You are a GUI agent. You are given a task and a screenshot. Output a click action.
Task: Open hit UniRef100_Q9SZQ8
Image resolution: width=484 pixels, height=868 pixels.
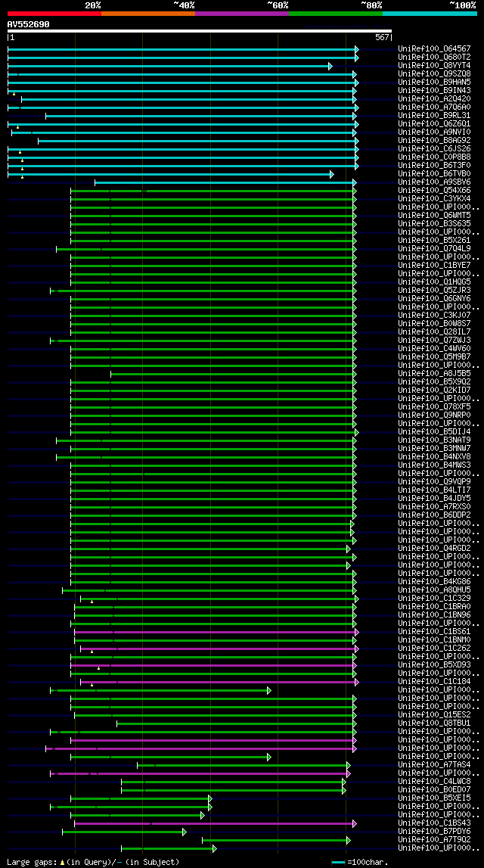click(x=434, y=73)
